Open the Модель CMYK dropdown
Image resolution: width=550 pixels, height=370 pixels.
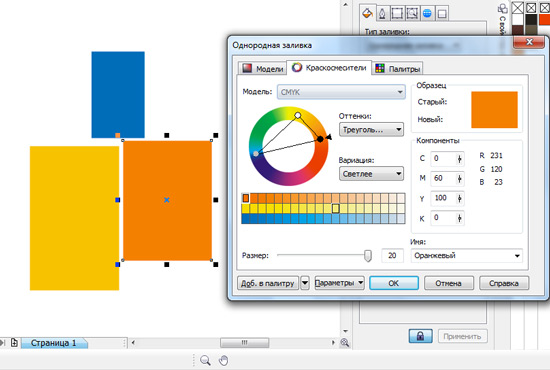coord(341,92)
